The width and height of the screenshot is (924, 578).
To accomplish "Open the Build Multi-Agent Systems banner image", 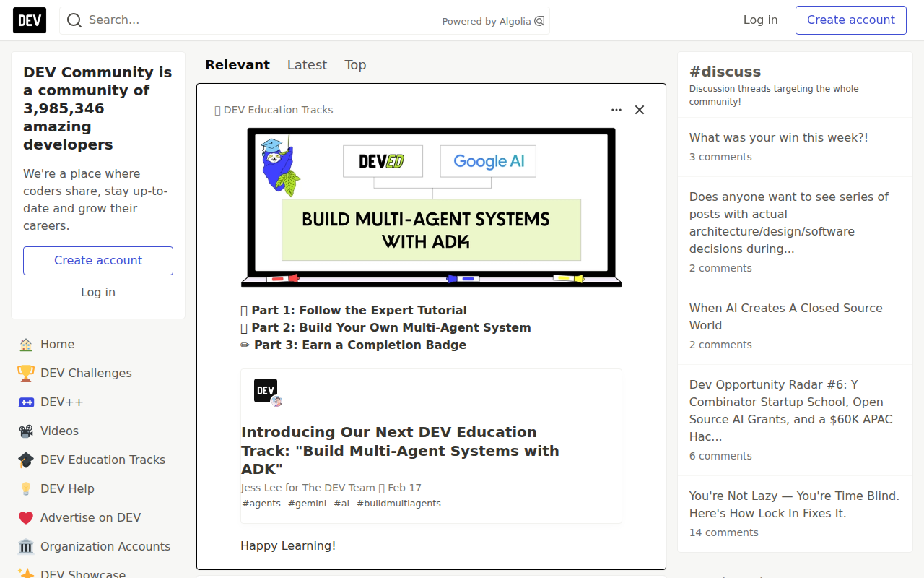I will pos(432,207).
